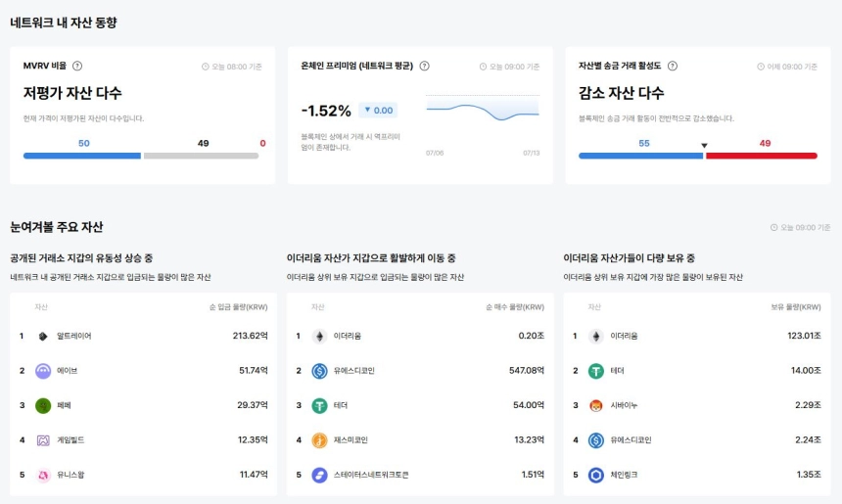Image resolution: width=842 pixels, height=504 pixels.
Task: Click the value 1.35조
Action: tap(808, 475)
